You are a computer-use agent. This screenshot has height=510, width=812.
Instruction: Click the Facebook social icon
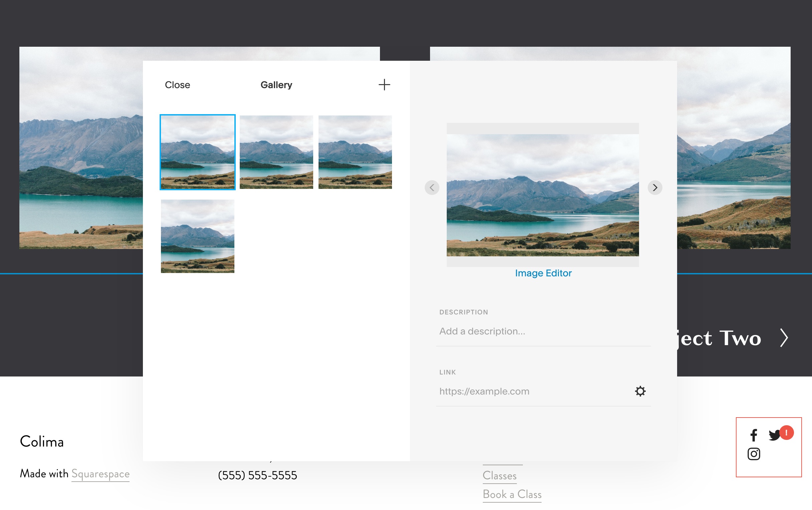[x=754, y=435]
